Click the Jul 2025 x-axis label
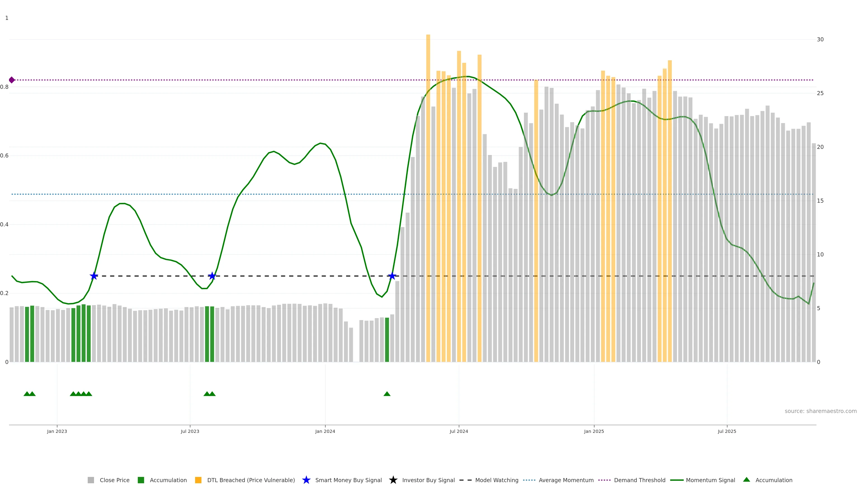Viewport: 868px width, 488px height. (727, 431)
